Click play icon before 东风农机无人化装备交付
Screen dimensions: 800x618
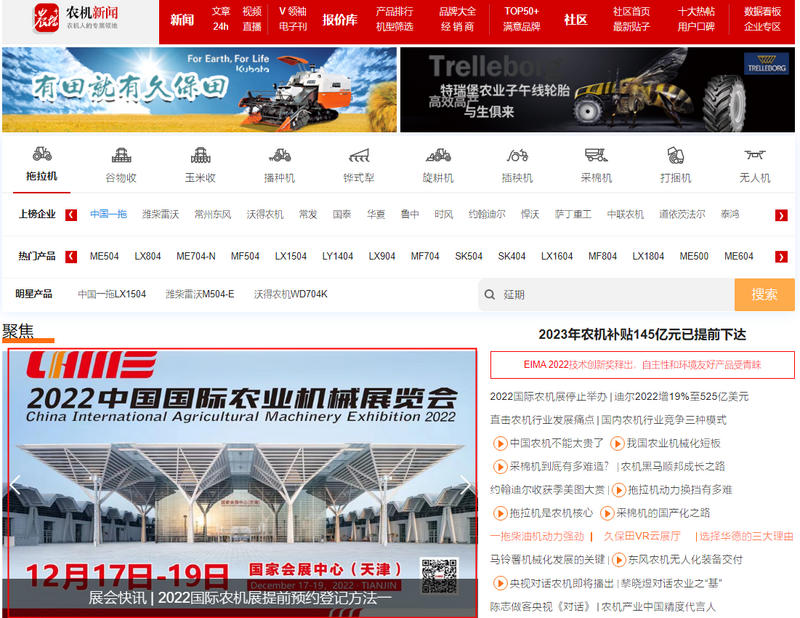[x=618, y=560]
